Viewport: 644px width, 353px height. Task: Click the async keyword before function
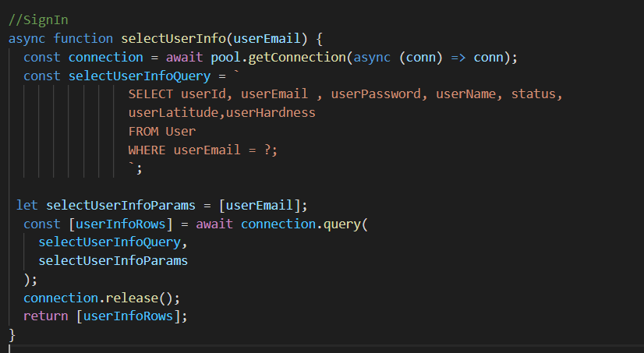pyautogui.click(x=27, y=39)
